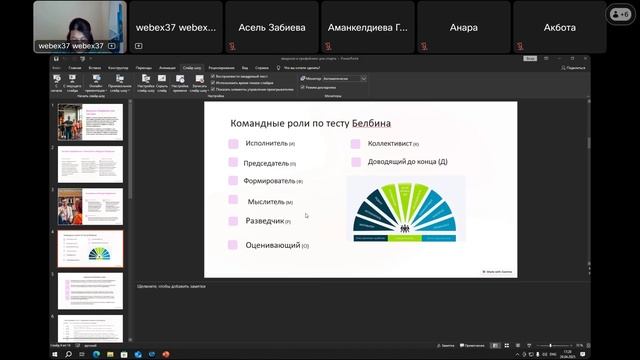Click checkbox next to Председатель
The height and width of the screenshot is (360, 640).
(233, 162)
